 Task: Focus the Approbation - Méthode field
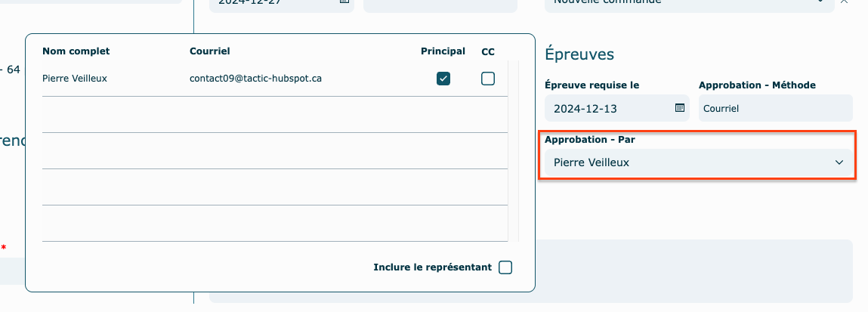point(775,108)
